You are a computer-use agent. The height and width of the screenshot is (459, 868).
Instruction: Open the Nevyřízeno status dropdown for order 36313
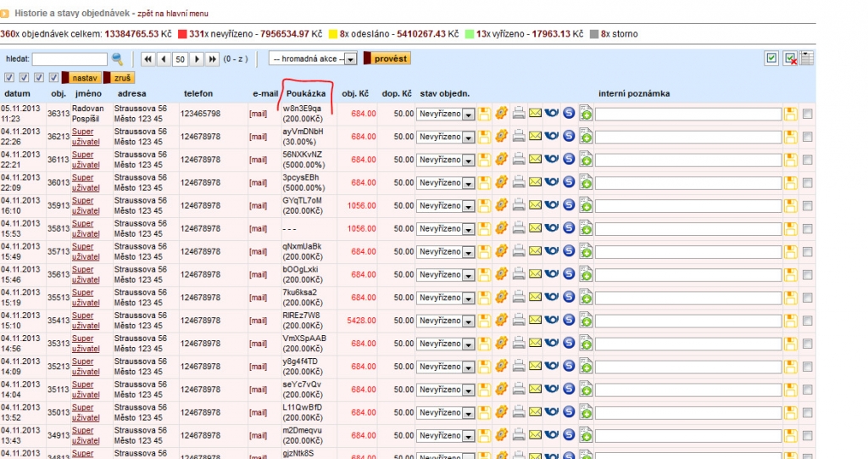pyautogui.click(x=446, y=114)
